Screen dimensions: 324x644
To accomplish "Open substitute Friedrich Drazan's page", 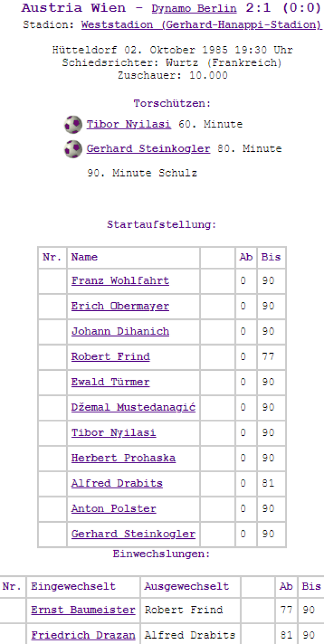I will (83, 635).
